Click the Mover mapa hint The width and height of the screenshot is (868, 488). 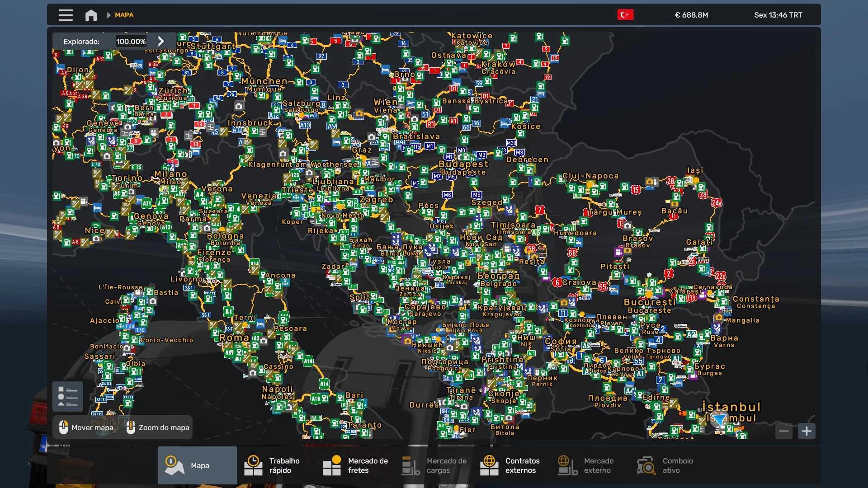[x=87, y=427]
